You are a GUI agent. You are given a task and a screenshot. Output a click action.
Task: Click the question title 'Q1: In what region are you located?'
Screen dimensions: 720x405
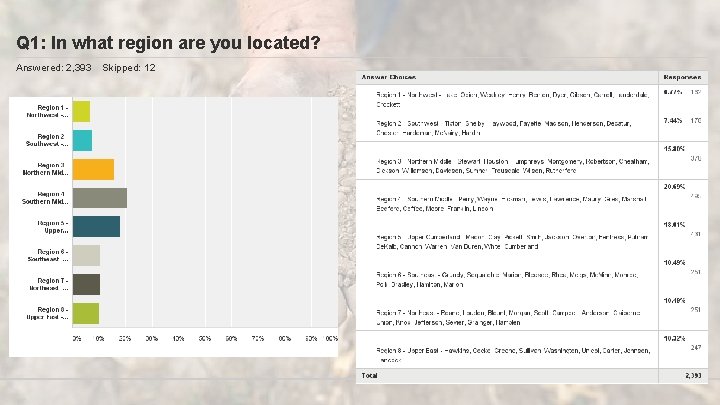pyautogui.click(x=168, y=43)
